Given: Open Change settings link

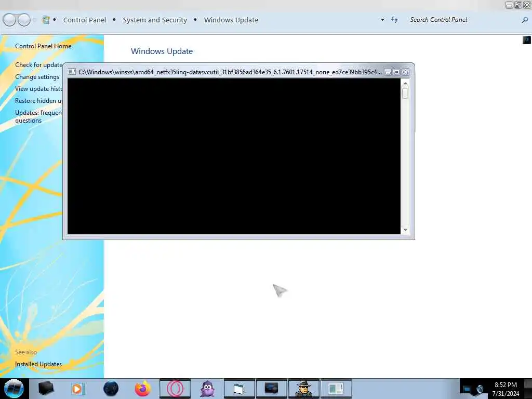Looking at the screenshot, I should (37, 77).
